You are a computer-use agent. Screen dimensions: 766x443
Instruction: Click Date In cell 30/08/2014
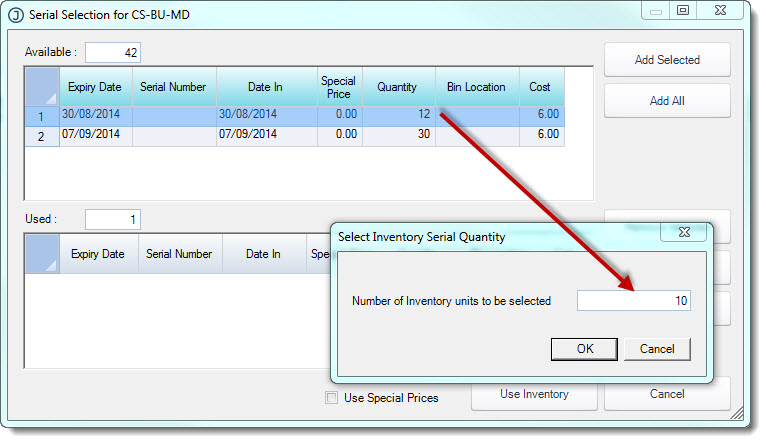[x=267, y=116]
